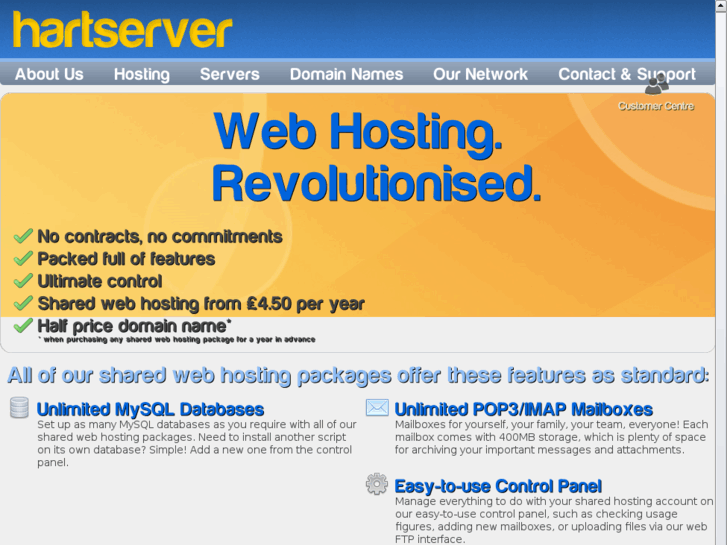The image size is (727, 545).
Task: Navigate to Our Network
Action: [480, 74]
